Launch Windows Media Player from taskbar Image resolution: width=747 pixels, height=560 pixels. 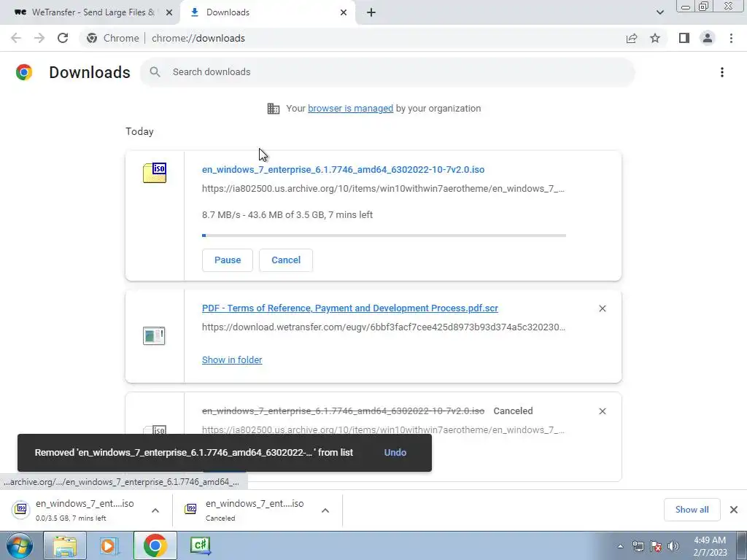tap(109, 545)
